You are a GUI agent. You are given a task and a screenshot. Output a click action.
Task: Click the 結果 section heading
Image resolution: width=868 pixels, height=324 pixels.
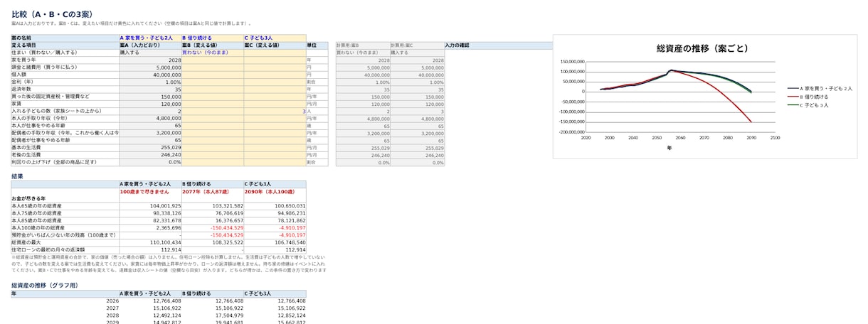click(x=18, y=175)
